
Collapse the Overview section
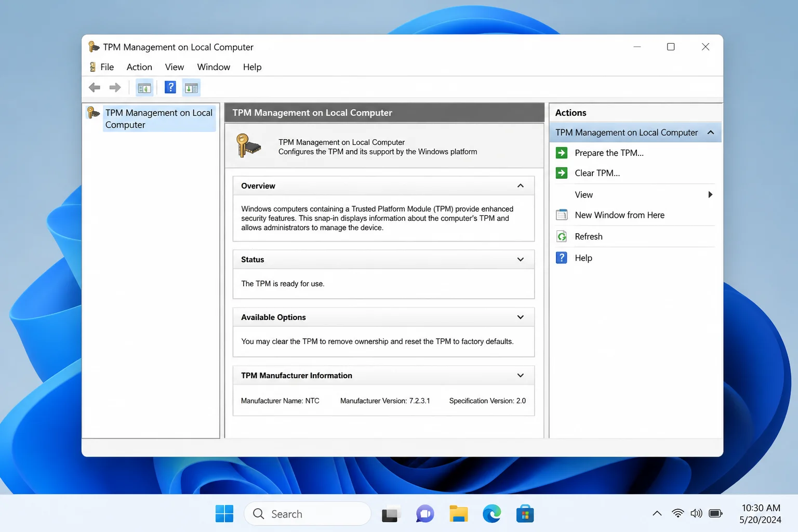click(521, 186)
